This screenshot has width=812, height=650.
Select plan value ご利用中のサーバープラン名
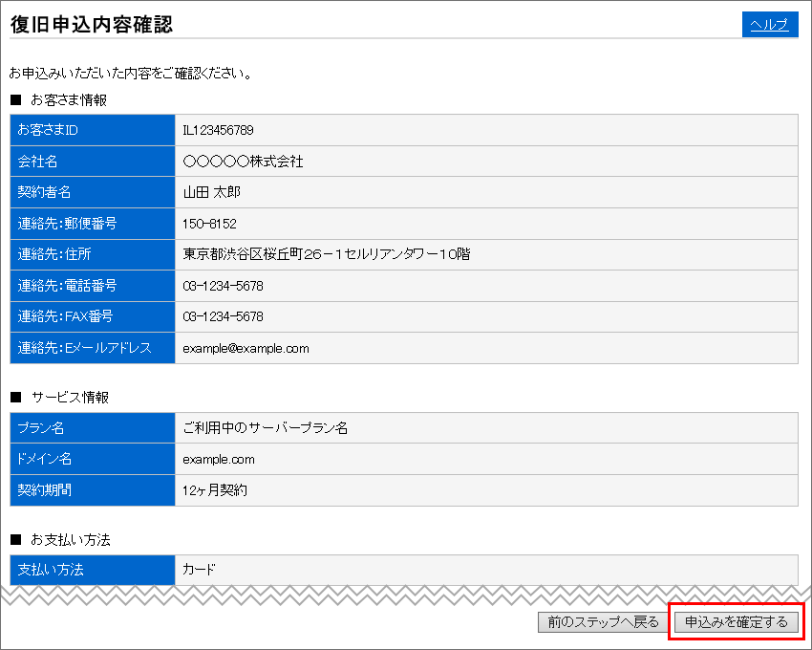[x=266, y=428]
